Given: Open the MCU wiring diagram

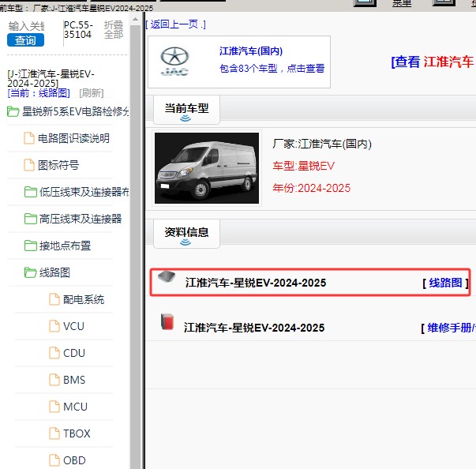Looking at the screenshot, I should click(x=75, y=407).
